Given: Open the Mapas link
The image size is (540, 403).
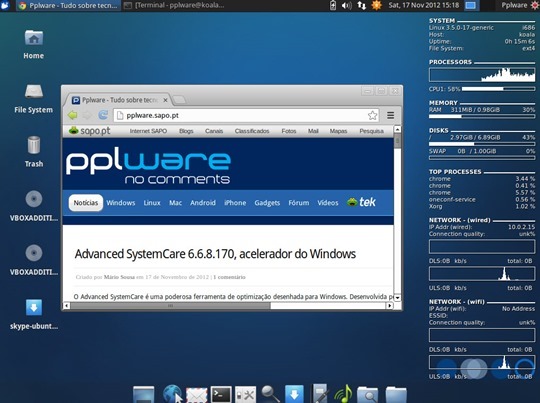Looking at the screenshot, I should [338, 131].
